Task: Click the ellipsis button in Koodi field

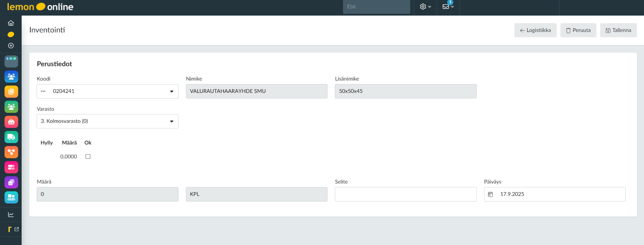Action: pyautogui.click(x=43, y=91)
